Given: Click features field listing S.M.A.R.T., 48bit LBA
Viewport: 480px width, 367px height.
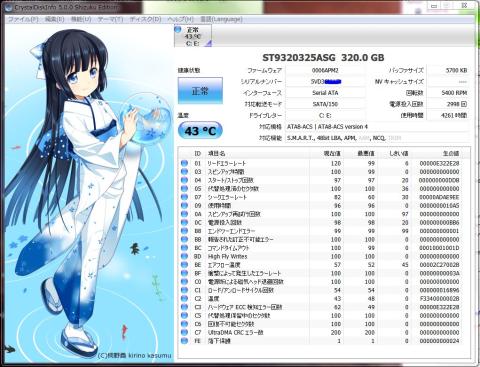Looking at the screenshot, I should click(377, 138).
